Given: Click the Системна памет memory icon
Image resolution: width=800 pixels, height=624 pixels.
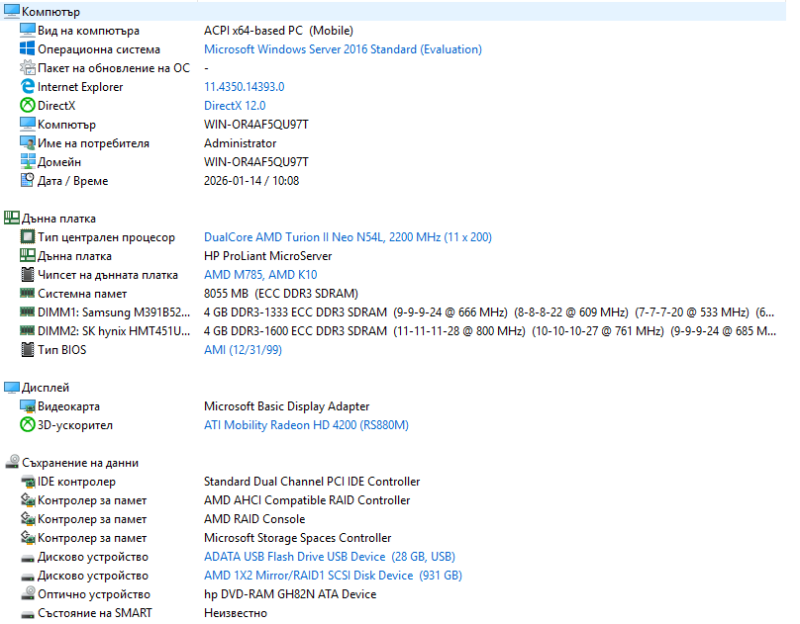Looking at the screenshot, I should tap(27, 294).
